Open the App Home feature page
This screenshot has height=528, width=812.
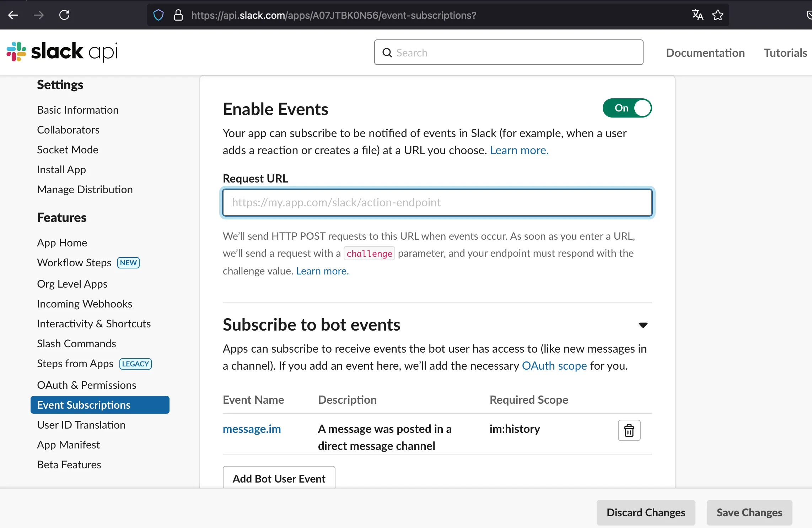tap(62, 243)
